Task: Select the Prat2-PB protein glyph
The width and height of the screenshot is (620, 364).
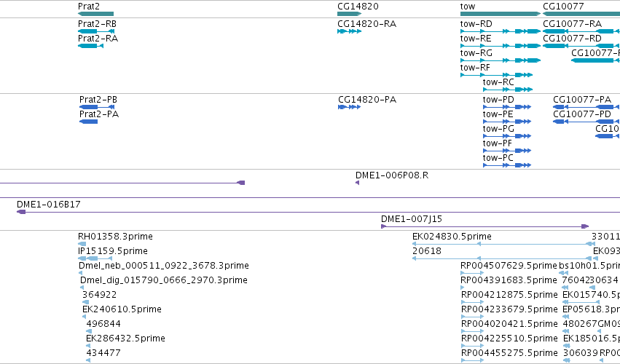Action: click(x=97, y=107)
